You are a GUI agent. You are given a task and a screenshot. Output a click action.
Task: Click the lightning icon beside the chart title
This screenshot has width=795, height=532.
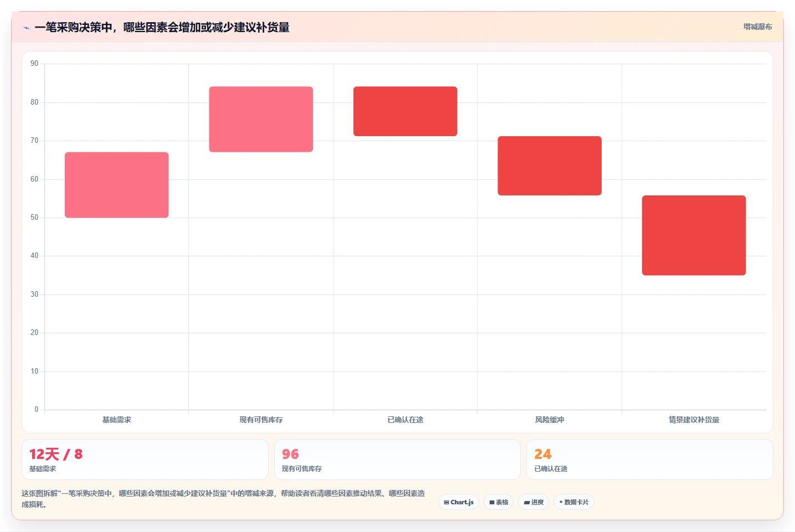(26, 28)
